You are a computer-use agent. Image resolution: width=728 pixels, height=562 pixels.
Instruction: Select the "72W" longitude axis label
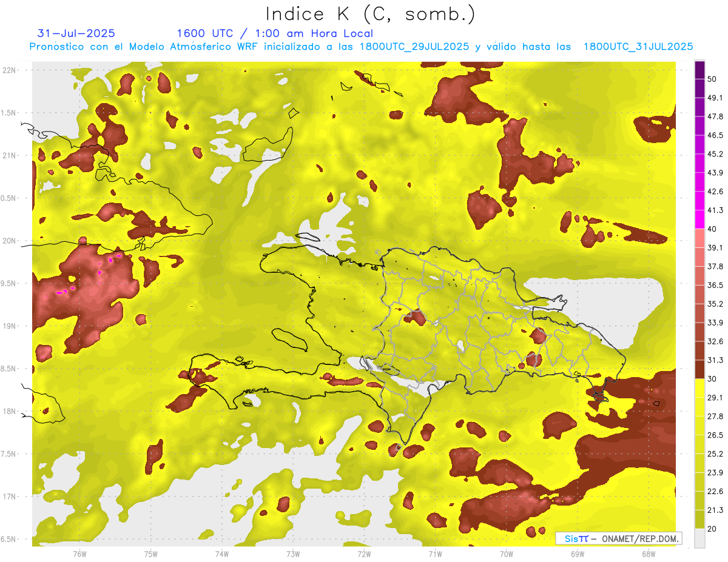point(364,554)
